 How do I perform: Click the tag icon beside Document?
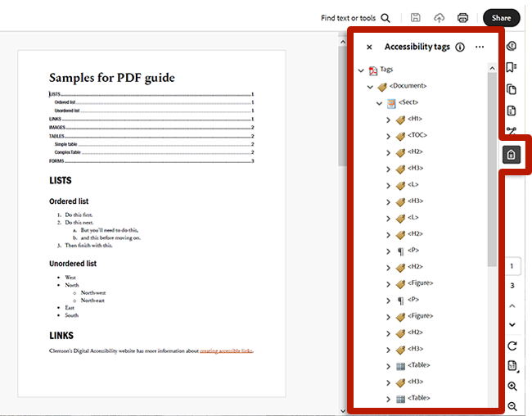[x=382, y=87]
